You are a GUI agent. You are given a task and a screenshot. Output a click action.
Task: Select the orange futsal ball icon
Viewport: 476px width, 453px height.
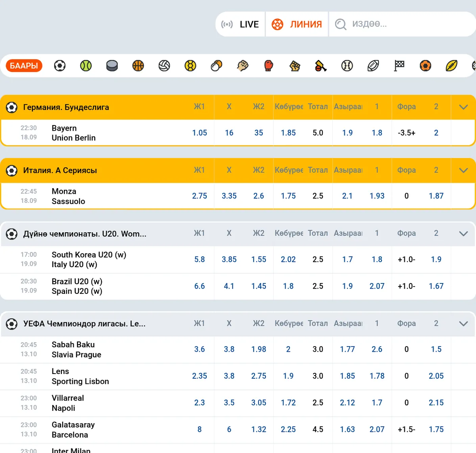point(425,66)
